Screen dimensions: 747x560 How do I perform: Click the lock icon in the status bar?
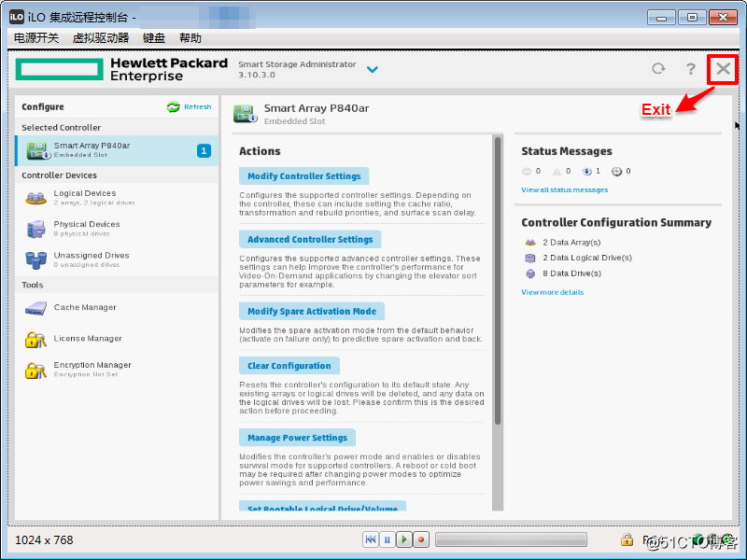(x=628, y=539)
